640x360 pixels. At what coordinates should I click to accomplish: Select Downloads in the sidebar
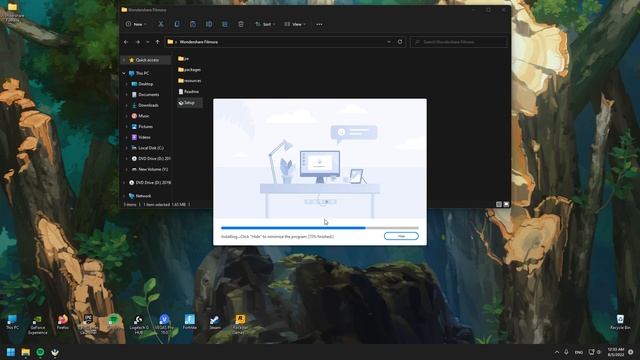tap(145, 105)
